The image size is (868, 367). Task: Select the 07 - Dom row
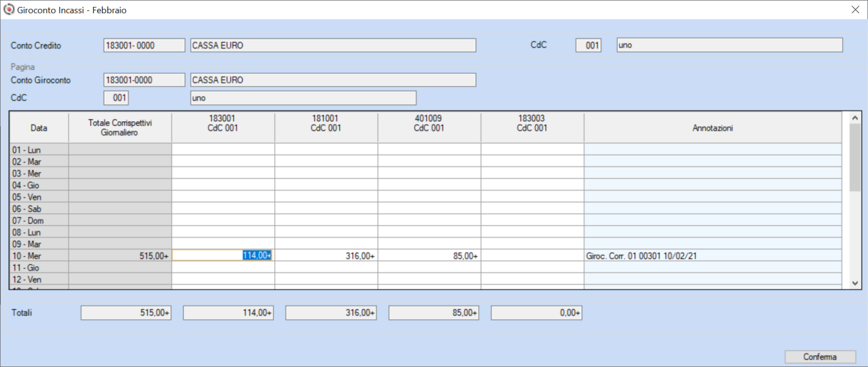(39, 220)
